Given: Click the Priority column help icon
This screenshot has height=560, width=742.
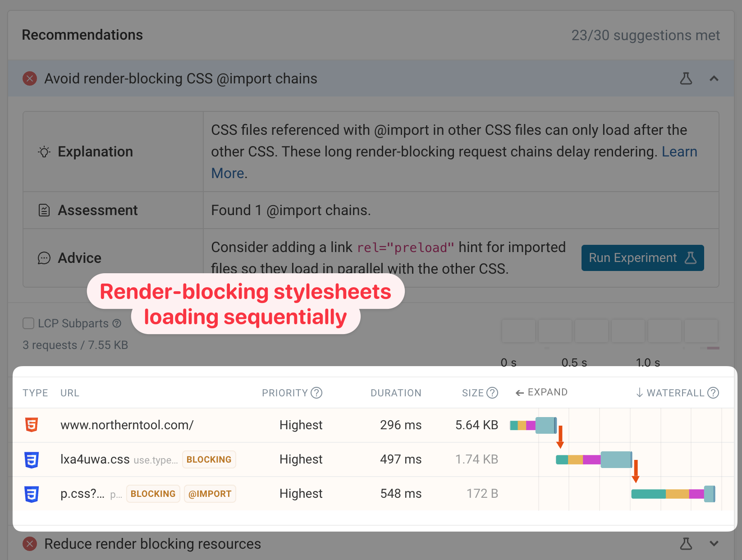Looking at the screenshot, I should 317,393.
